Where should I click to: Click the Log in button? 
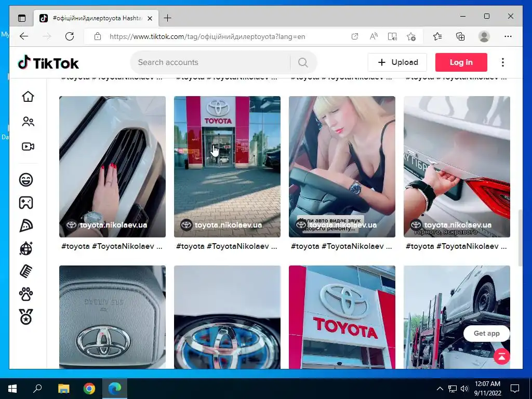point(461,62)
